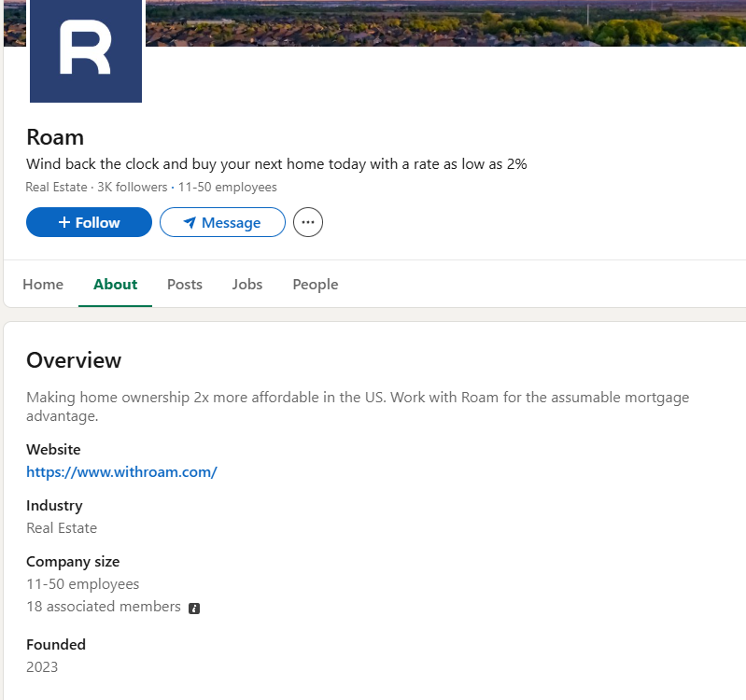The image size is (746, 700).
Task: Click the info icon beside associated members
Action: tap(194, 609)
